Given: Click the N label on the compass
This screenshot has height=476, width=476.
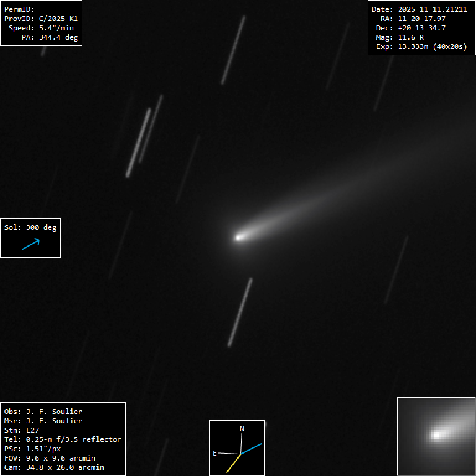Looking at the screenshot, I should pos(242,428).
